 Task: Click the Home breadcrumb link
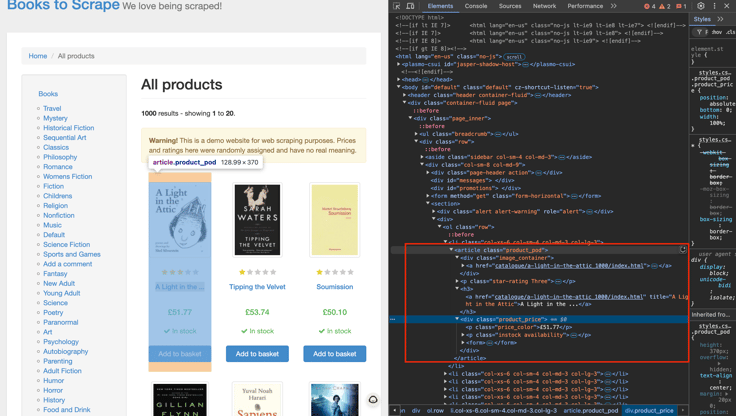(38, 56)
